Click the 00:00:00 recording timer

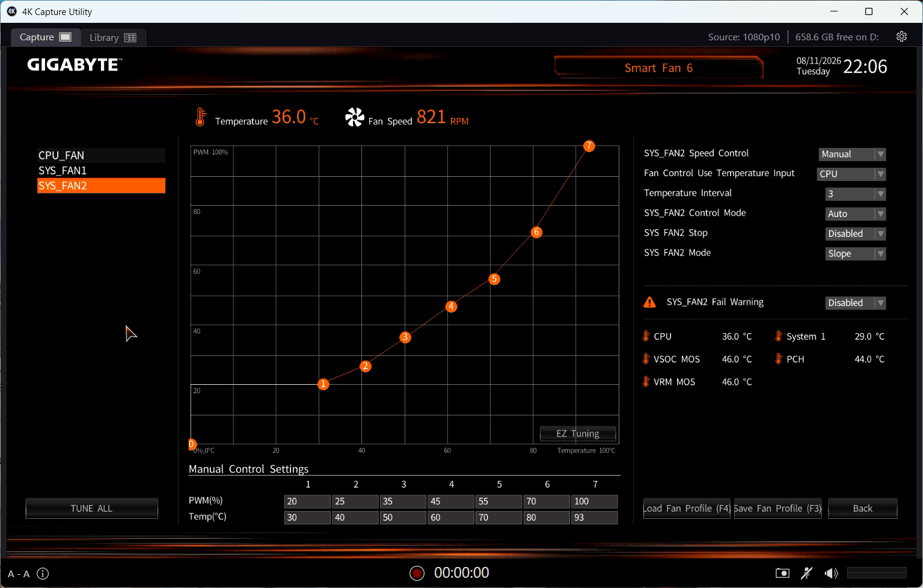pos(462,573)
